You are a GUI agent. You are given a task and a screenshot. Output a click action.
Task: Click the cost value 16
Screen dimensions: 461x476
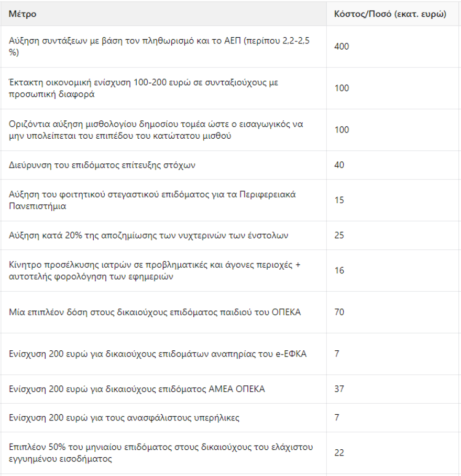339,271
